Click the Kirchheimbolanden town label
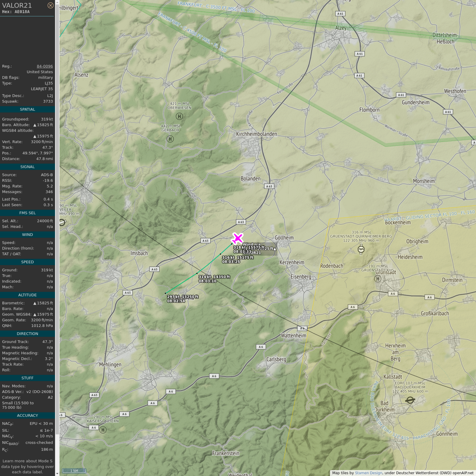Viewport: 476px width, 476px height. tap(257, 134)
